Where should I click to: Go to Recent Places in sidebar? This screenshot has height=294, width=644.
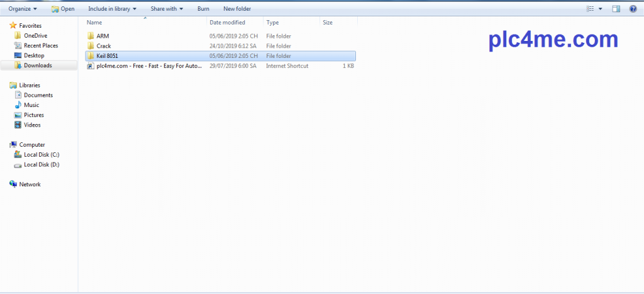(41, 45)
